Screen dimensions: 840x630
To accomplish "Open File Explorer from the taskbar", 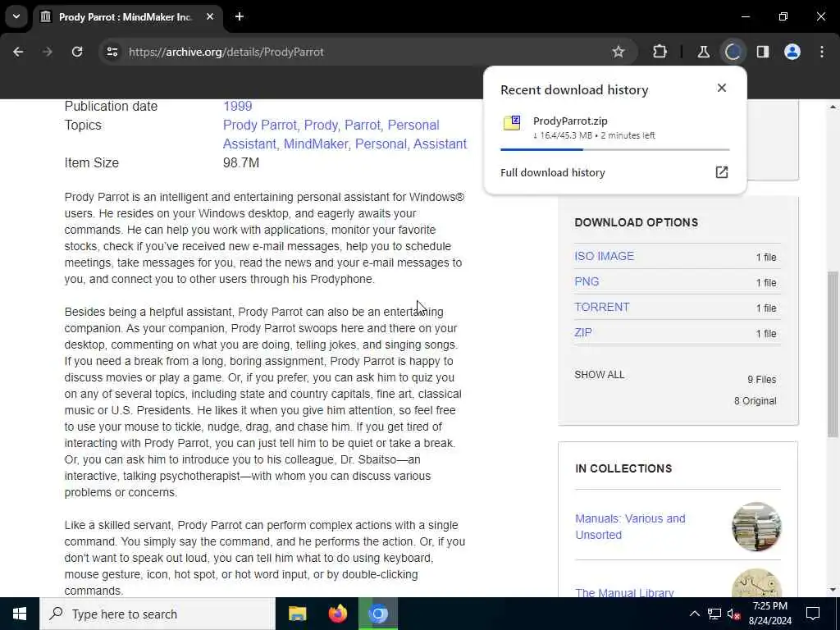I will click(297, 614).
